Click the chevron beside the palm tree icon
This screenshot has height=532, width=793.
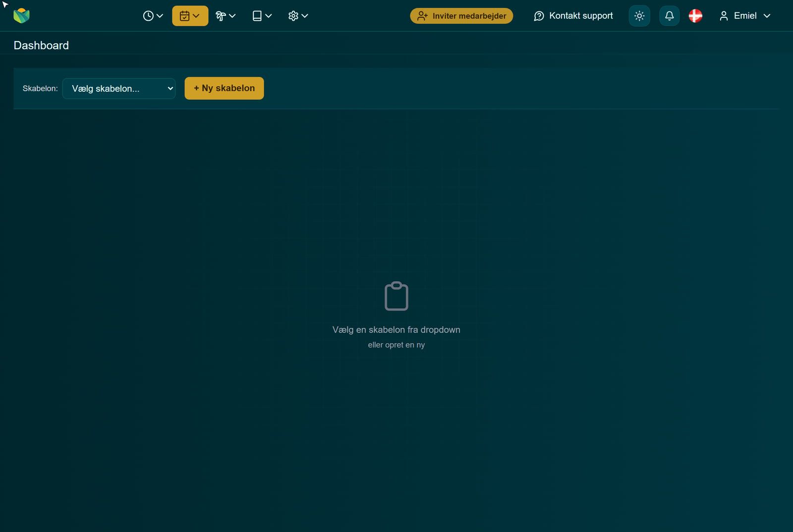(x=232, y=16)
